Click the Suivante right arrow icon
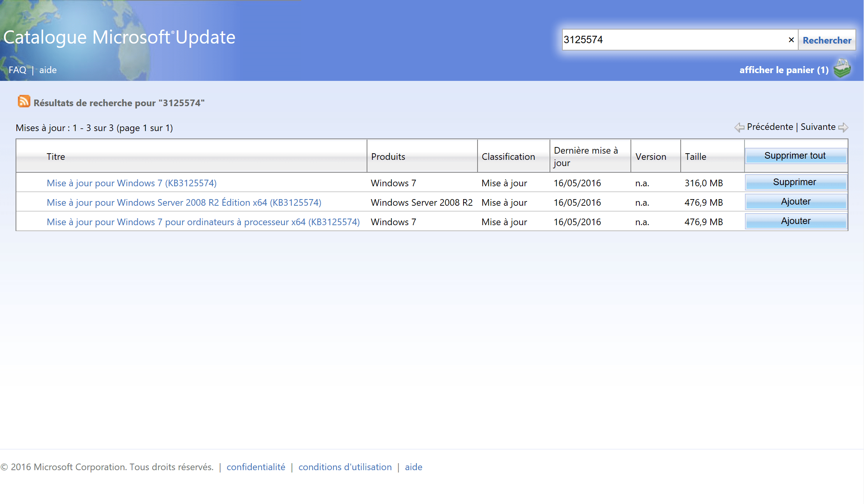The height and width of the screenshot is (504, 864). pos(843,127)
